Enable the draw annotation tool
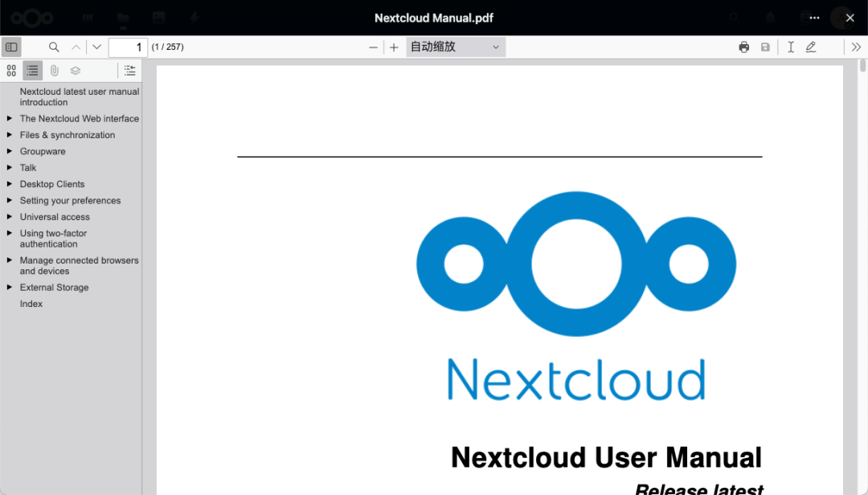This screenshot has height=495, width=868. [812, 47]
